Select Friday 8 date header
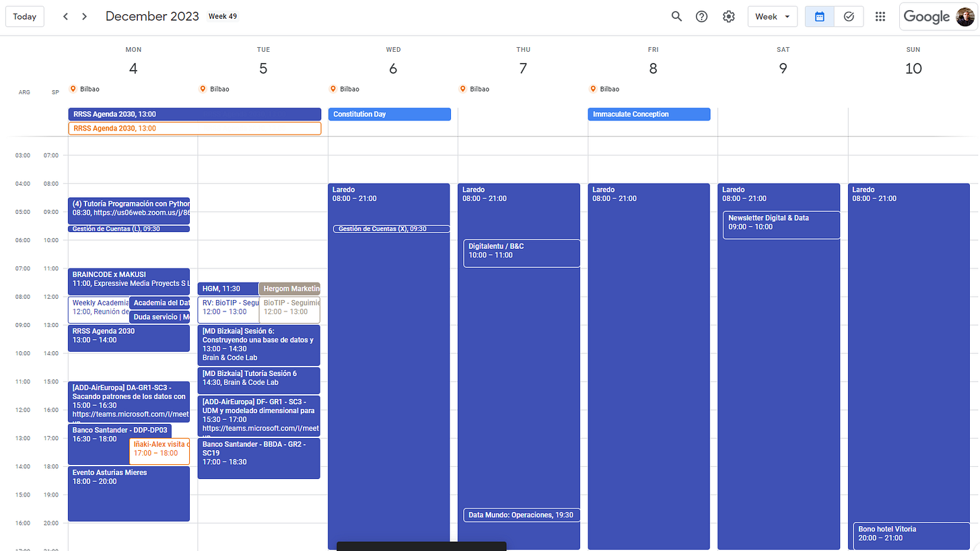The height and width of the screenshot is (551, 980). click(x=653, y=68)
